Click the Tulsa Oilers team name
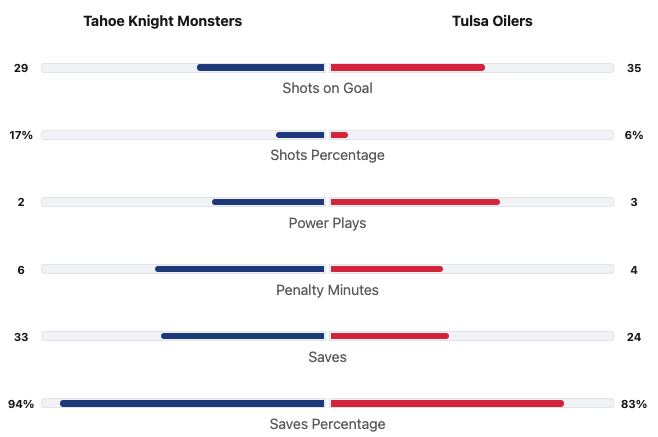Screen dimensions: 658x437 [492, 21]
